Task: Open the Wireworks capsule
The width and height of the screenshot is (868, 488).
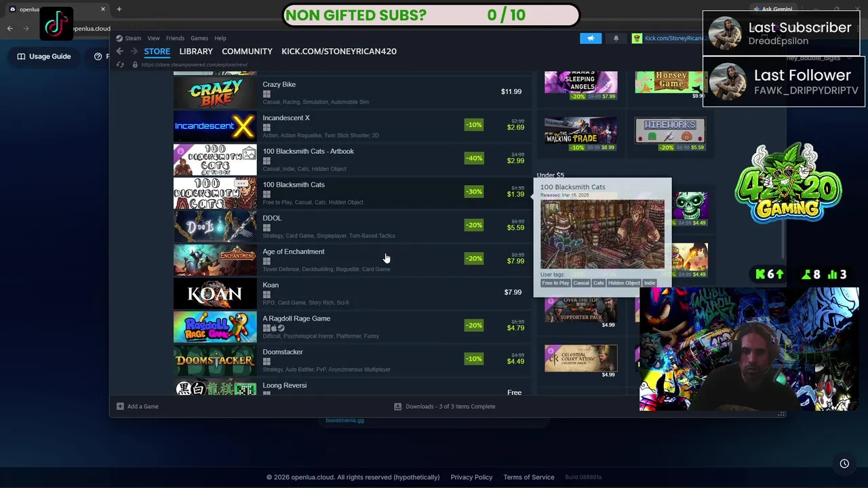Action: (x=671, y=130)
